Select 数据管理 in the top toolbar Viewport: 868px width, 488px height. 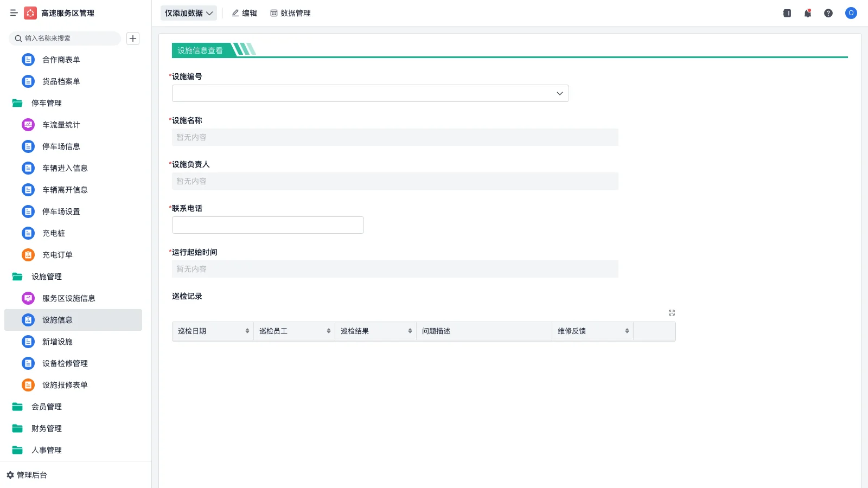[291, 13]
